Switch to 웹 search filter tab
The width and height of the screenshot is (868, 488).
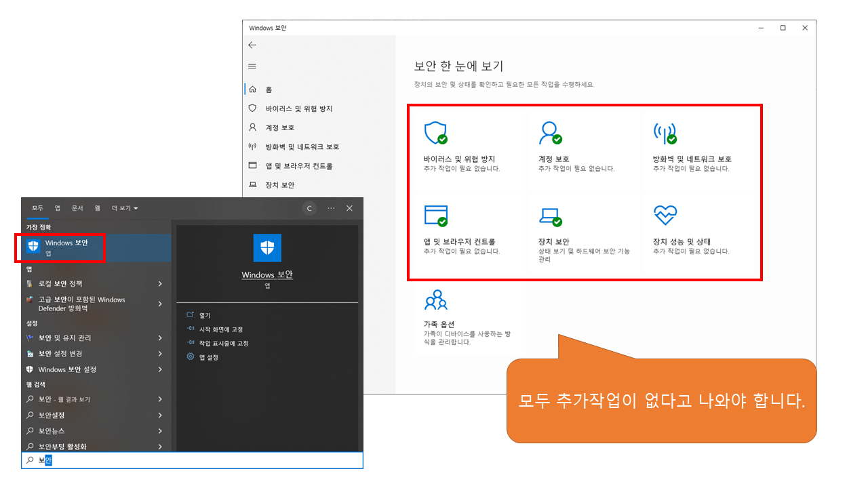pos(98,208)
